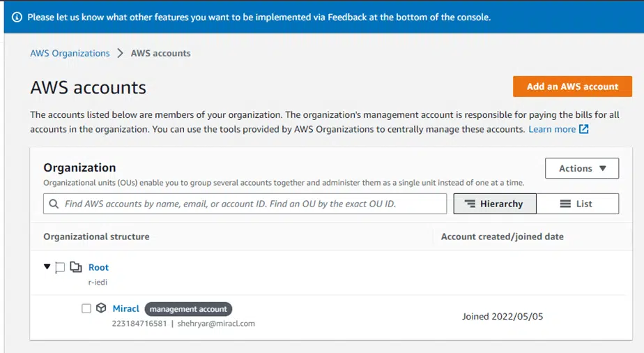Screen dimensions: 644x353
Task: Click the management account badge
Action: click(x=188, y=309)
